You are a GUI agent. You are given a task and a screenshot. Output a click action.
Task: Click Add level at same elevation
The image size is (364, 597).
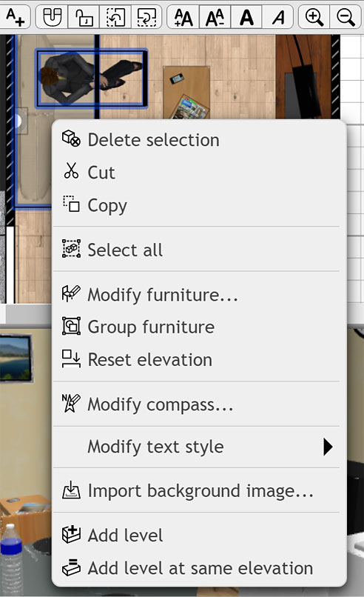[x=199, y=568]
